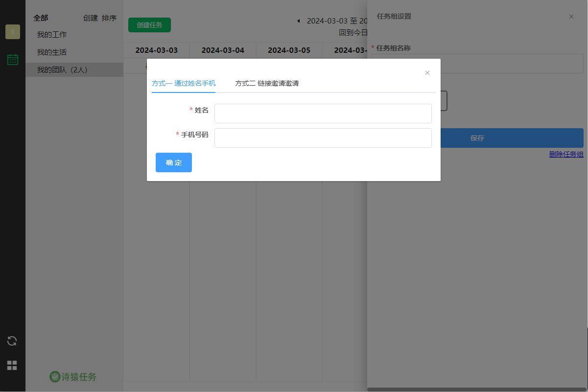This screenshot has height=392, width=588.
Task: Open the grid apps icon
Action: (x=12, y=365)
